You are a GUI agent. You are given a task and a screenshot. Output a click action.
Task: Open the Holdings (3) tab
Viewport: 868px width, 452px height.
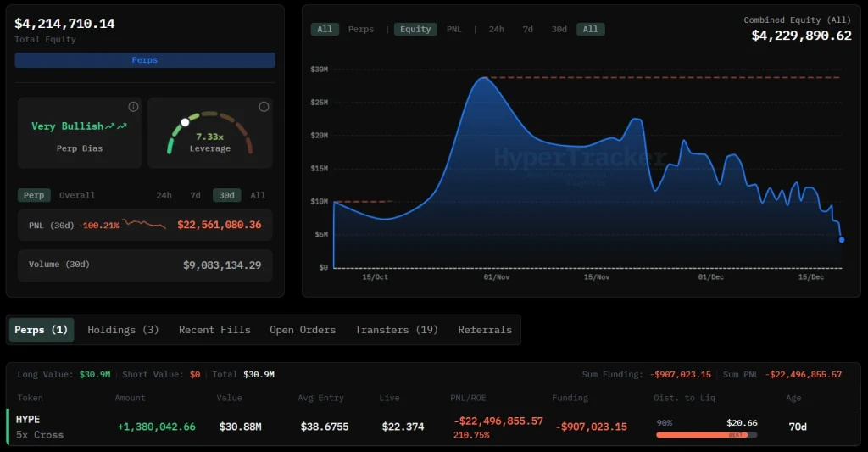[x=123, y=330]
